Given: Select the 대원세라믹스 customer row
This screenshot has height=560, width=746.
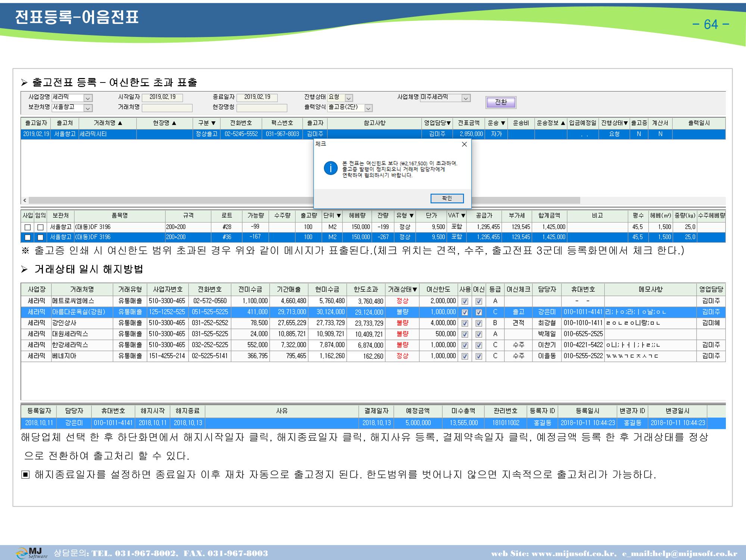Looking at the screenshot, I should pyautogui.click(x=373, y=334).
